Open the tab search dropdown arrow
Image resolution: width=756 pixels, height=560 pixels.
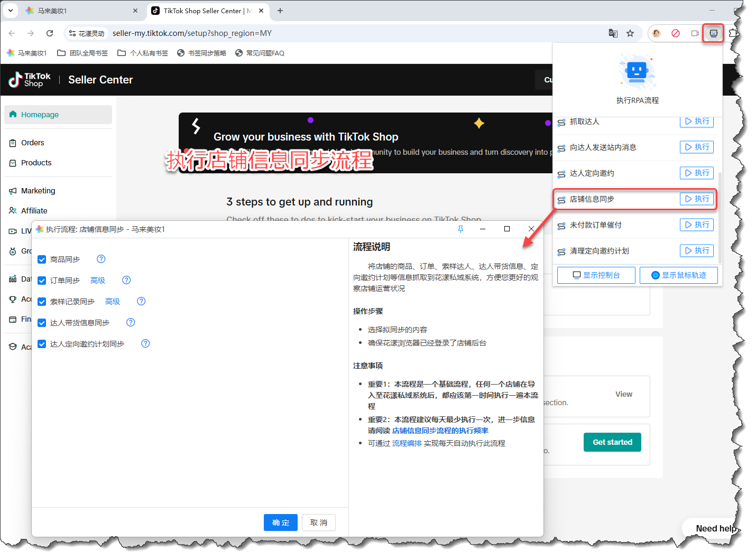10,11
